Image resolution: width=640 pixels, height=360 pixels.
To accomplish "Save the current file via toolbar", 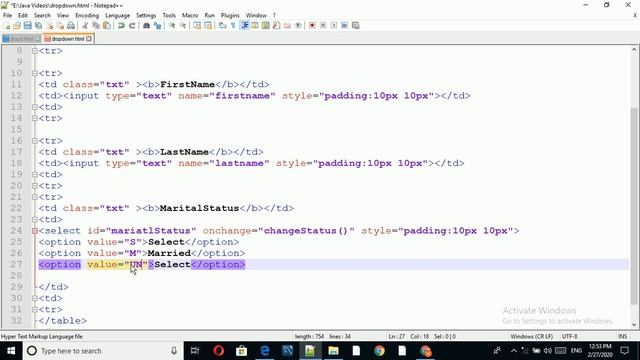I will [27, 26].
